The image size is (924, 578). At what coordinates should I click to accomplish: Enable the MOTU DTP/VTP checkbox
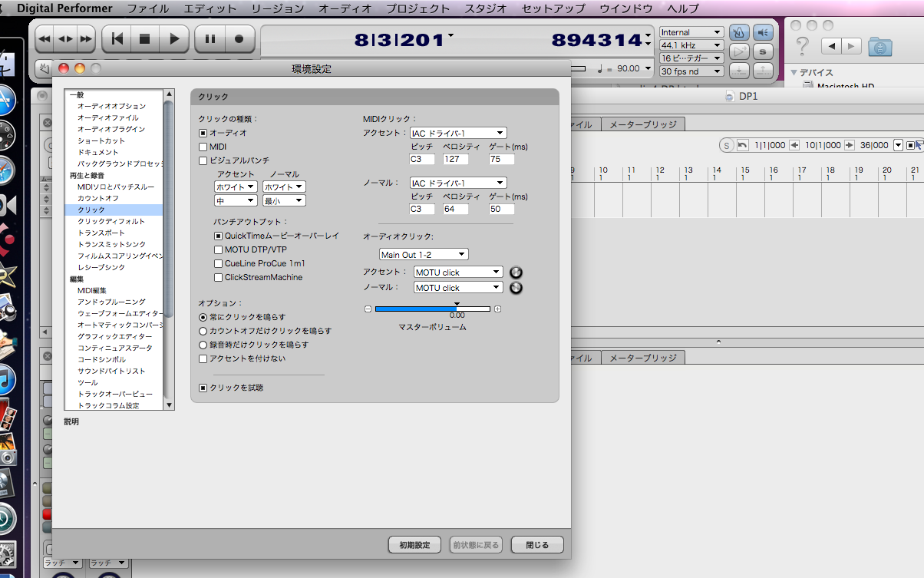pyautogui.click(x=218, y=249)
